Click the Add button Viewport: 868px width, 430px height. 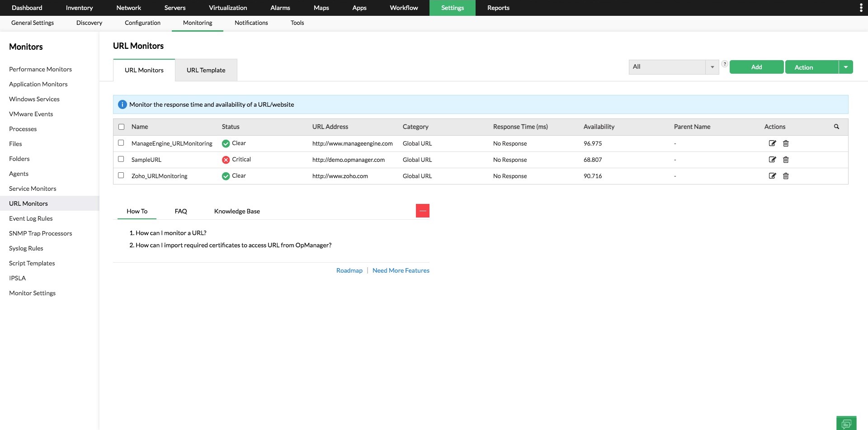tap(756, 66)
